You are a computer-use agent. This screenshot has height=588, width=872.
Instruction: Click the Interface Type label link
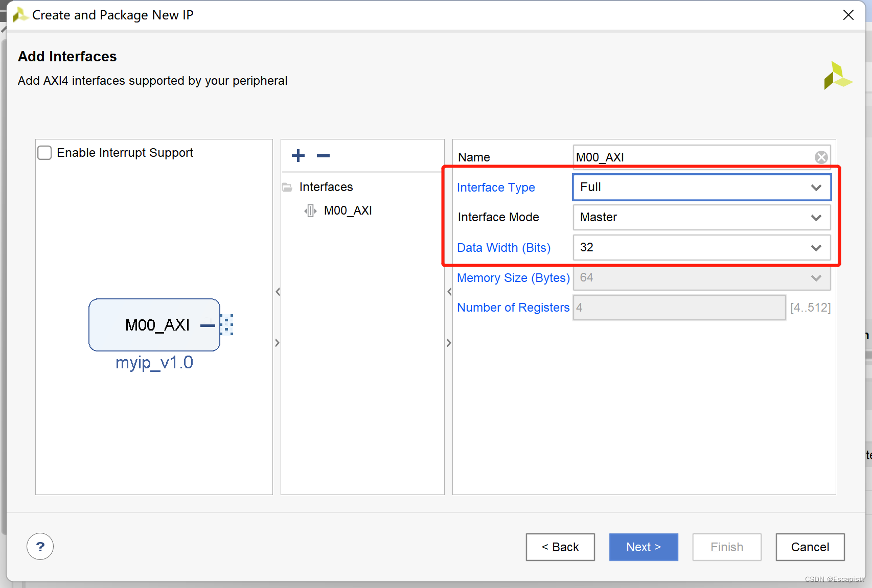point(496,187)
